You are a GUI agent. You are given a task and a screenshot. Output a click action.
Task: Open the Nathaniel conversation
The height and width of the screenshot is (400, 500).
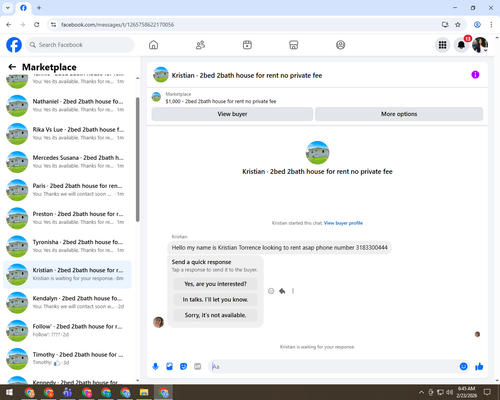point(68,106)
